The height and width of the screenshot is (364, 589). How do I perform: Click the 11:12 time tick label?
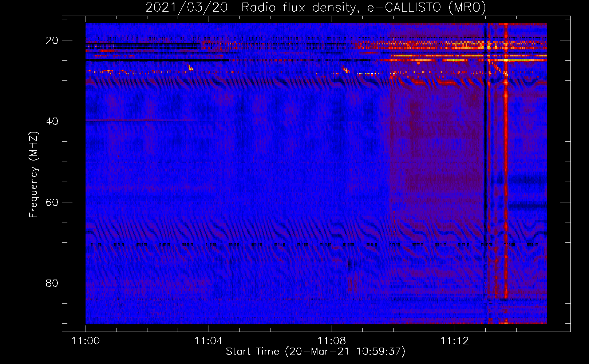click(455, 341)
